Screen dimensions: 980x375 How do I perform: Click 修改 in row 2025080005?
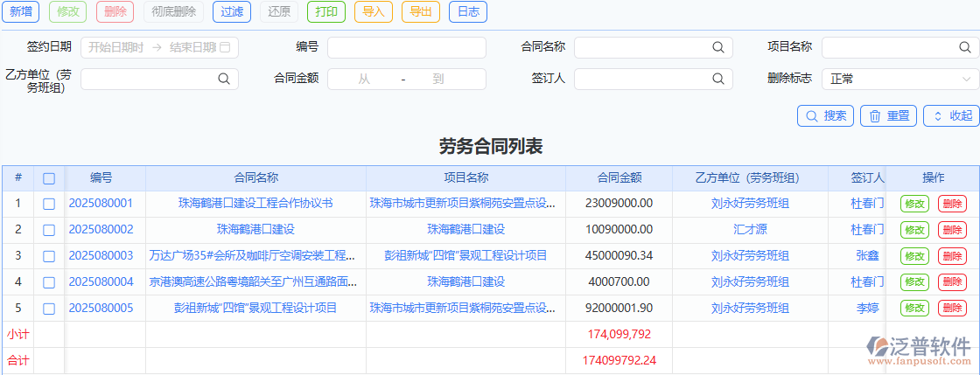[914, 309]
